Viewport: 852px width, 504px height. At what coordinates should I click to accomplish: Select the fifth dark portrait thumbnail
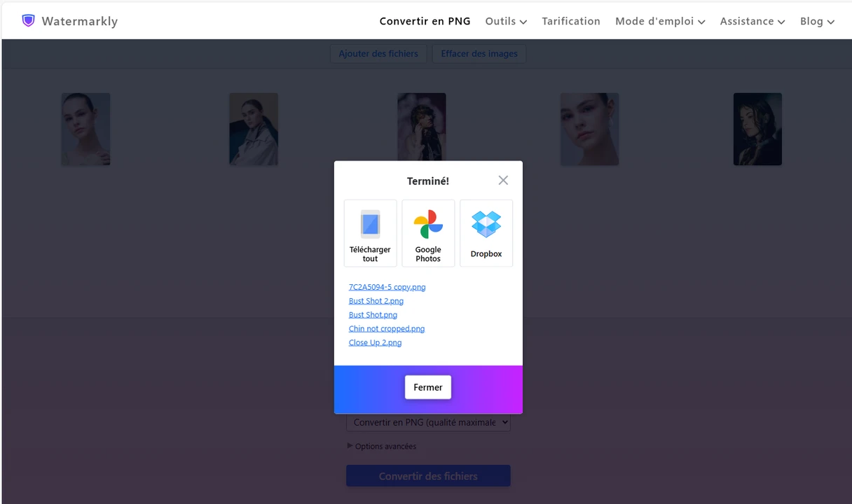coord(757,129)
